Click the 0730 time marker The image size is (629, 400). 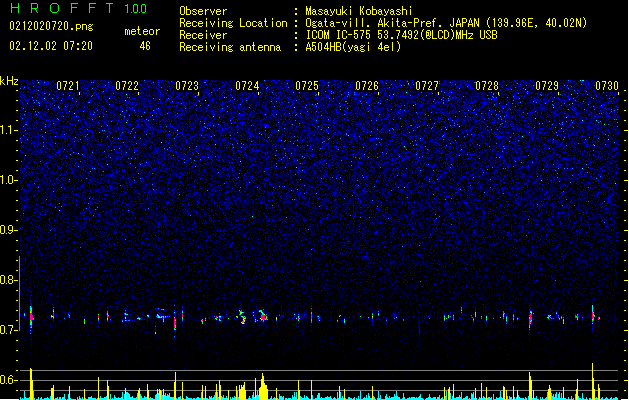(607, 86)
